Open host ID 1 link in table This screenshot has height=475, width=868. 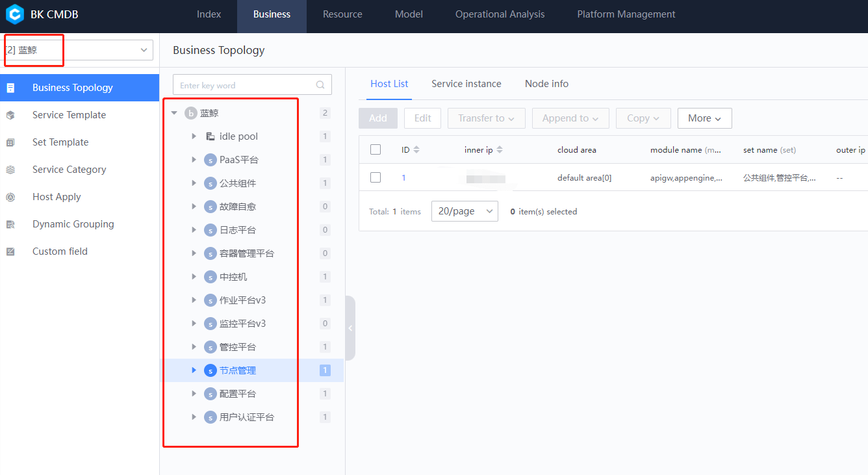point(403,177)
